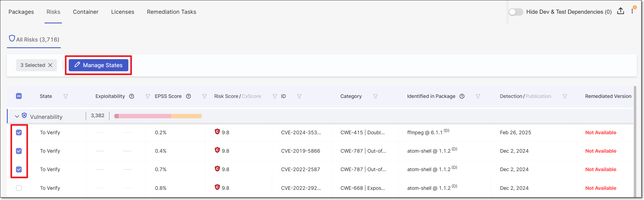The width and height of the screenshot is (644, 200).
Task: Open the Exploitability help tooltip icon
Action: click(x=132, y=96)
